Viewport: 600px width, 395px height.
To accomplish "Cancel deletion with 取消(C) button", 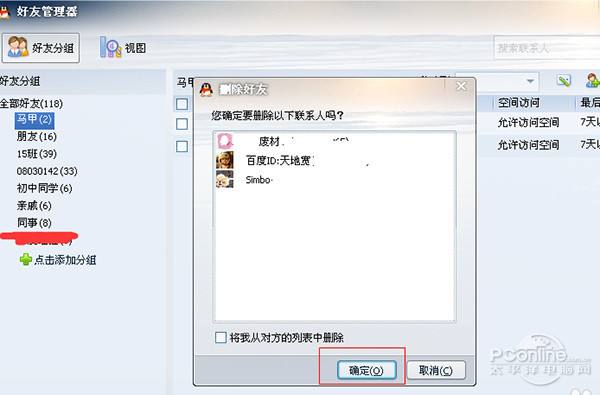I will 436,370.
